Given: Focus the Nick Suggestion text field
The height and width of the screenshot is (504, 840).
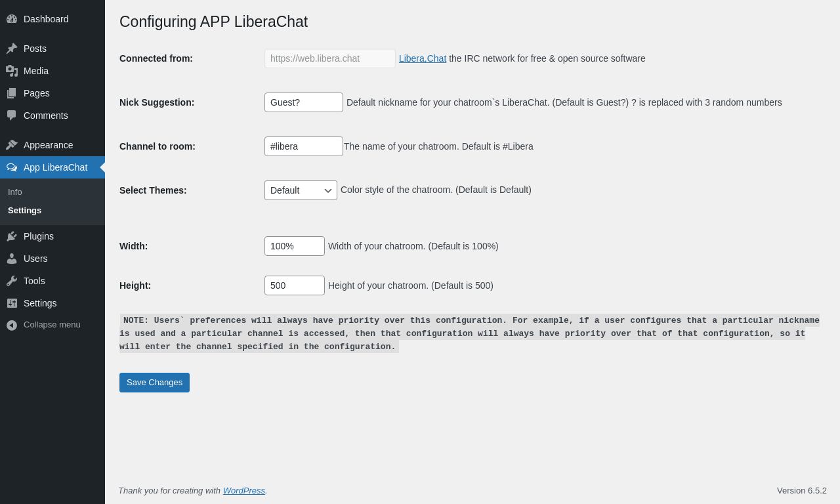Looking at the screenshot, I should tap(304, 102).
